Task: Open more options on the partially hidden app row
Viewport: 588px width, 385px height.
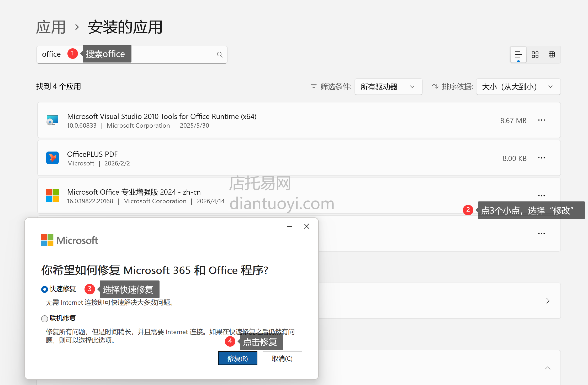Action: [542, 233]
